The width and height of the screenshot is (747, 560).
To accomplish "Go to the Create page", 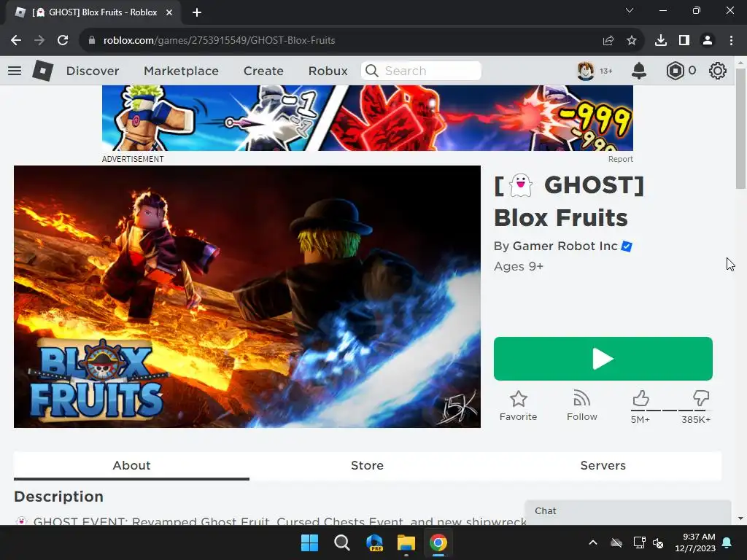I will pos(263,71).
